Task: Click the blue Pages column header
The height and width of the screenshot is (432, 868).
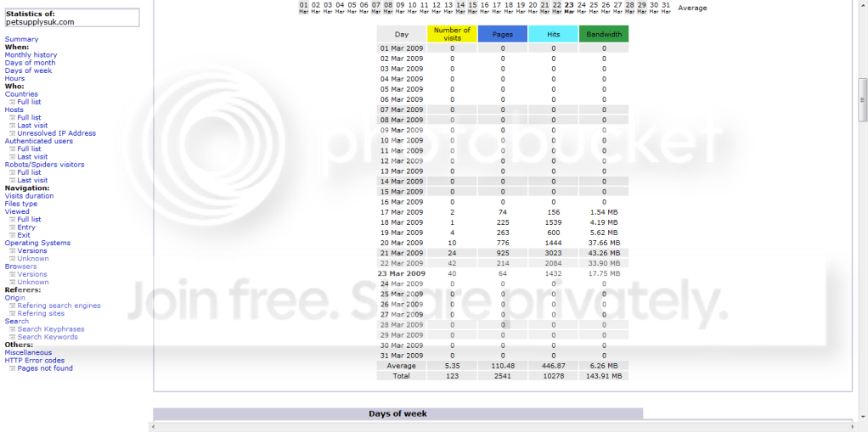Action: (x=503, y=34)
